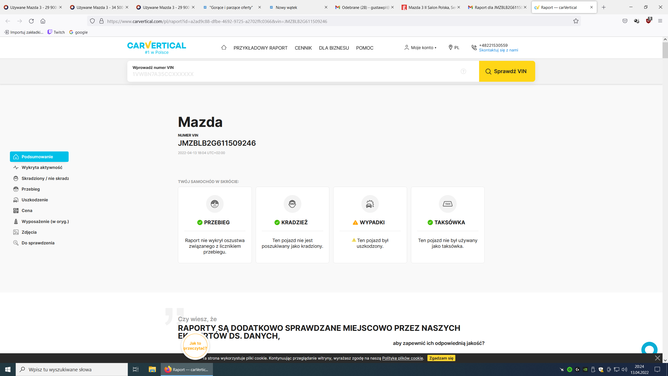Click the browser home button

pyautogui.click(x=43, y=21)
